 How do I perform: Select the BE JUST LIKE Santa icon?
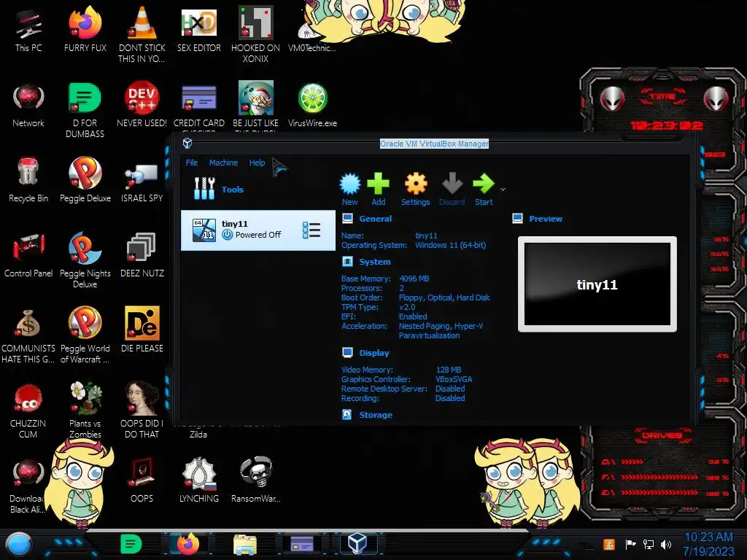(255, 106)
